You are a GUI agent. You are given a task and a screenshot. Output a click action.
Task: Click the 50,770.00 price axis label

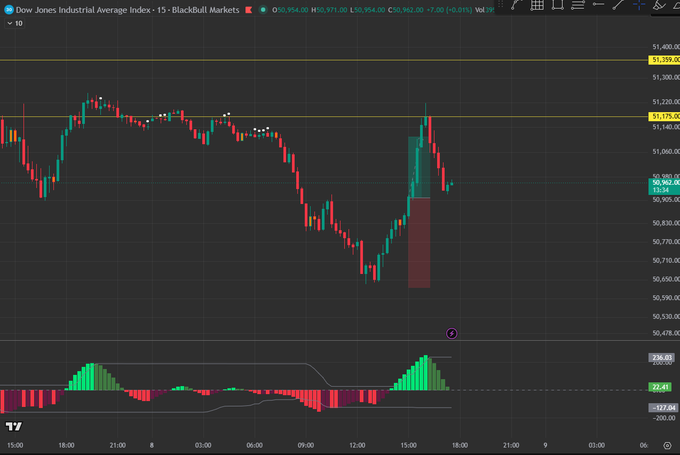point(666,242)
